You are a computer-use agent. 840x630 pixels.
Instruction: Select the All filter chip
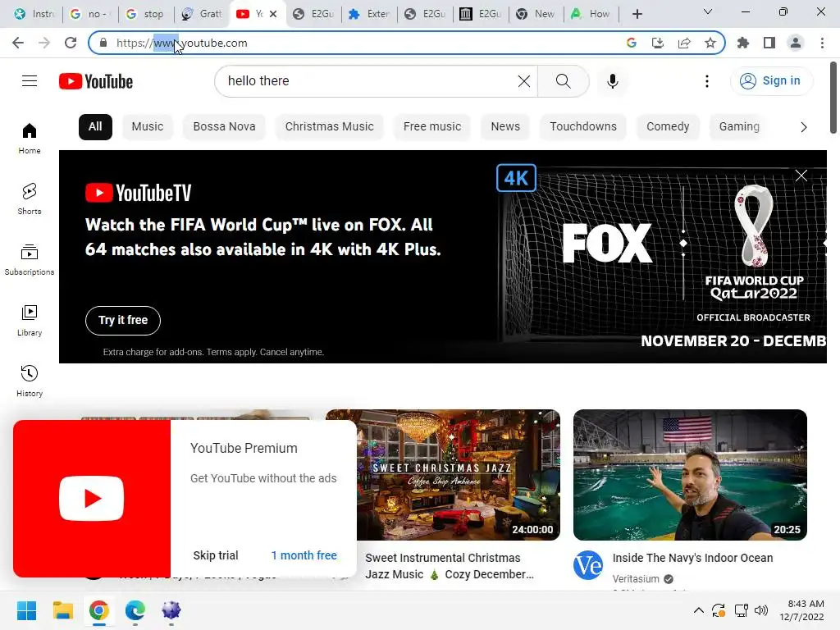(95, 127)
